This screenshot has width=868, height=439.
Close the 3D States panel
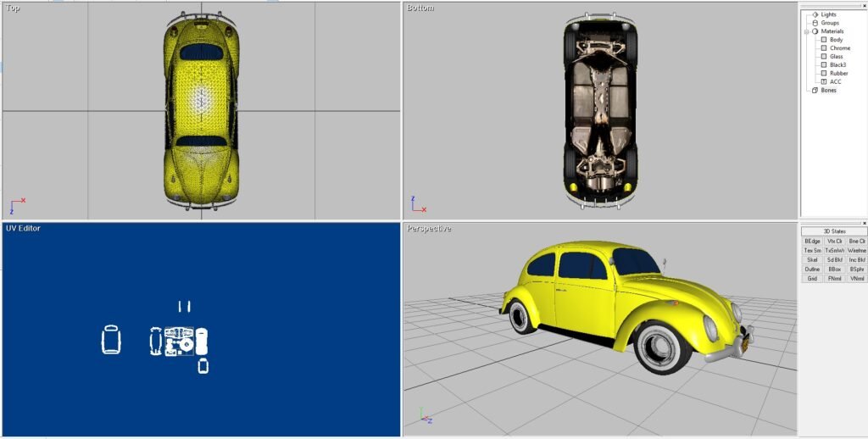point(864,224)
